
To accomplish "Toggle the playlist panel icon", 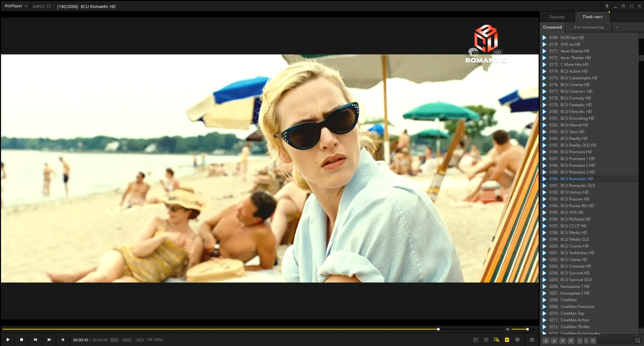I will (x=507, y=340).
